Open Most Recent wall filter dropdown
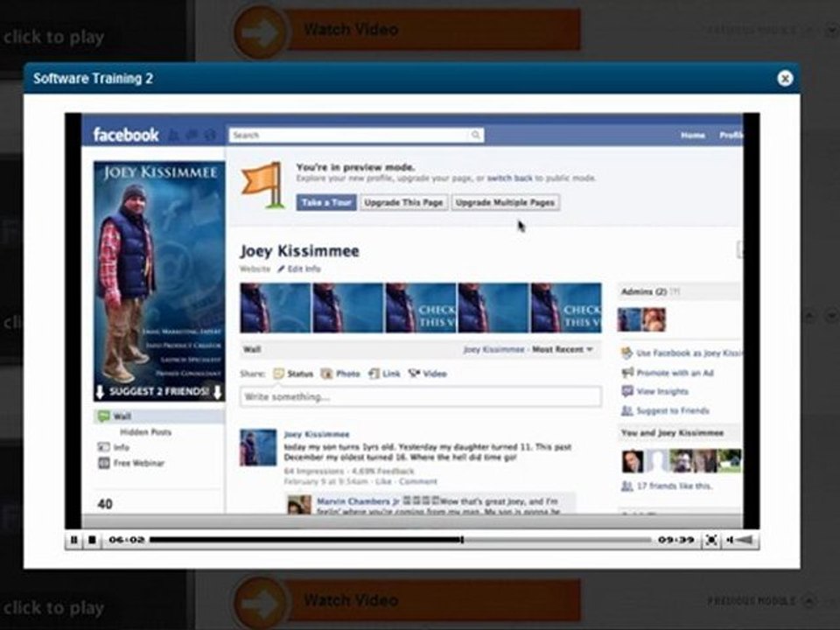 (x=563, y=349)
